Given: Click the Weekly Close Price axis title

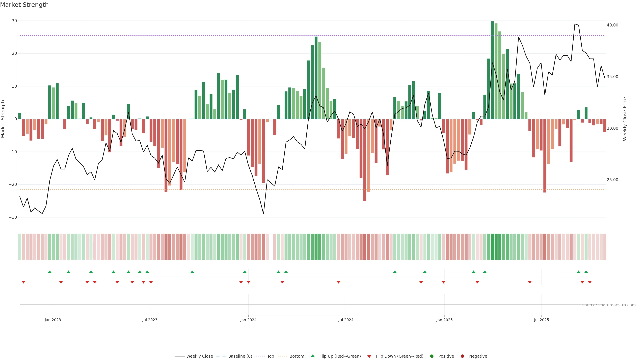Looking at the screenshot, I should pyautogui.click(x=625, y=119).
